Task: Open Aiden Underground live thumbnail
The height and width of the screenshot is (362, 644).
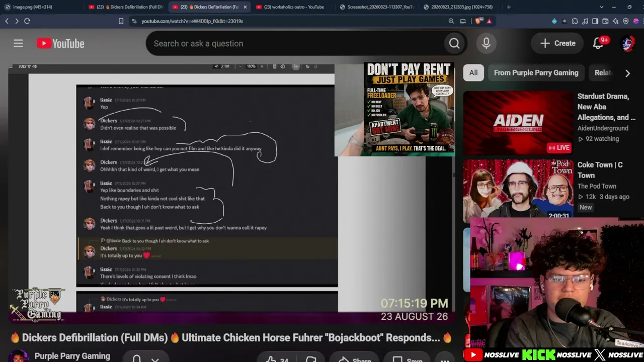Action: (518, 123)
